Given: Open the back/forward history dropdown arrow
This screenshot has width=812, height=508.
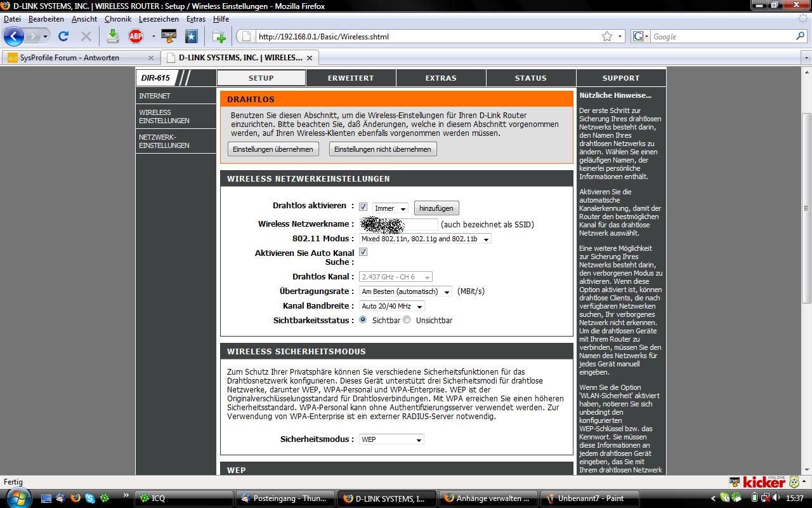Looking at the screenshot, I should pos(46,37).
